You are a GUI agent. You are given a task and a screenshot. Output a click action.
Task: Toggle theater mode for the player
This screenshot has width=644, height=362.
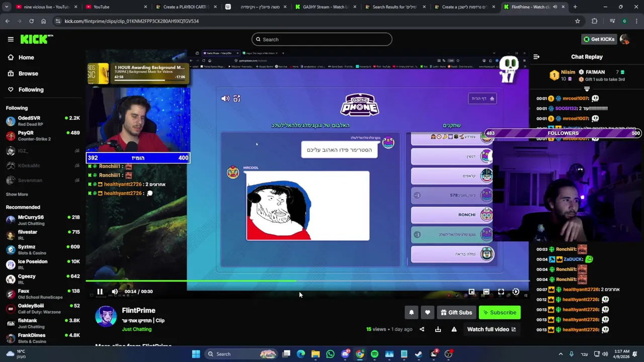[486, 292]
